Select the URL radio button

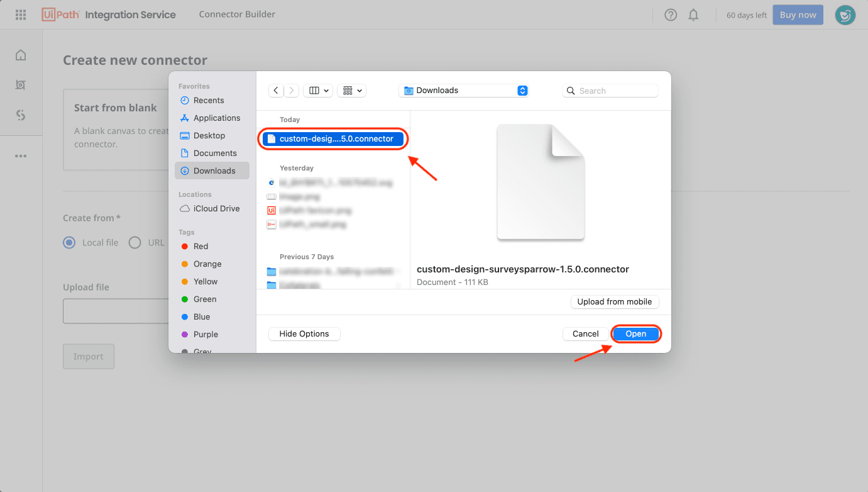pyautogui.click(x=135, y=243)
